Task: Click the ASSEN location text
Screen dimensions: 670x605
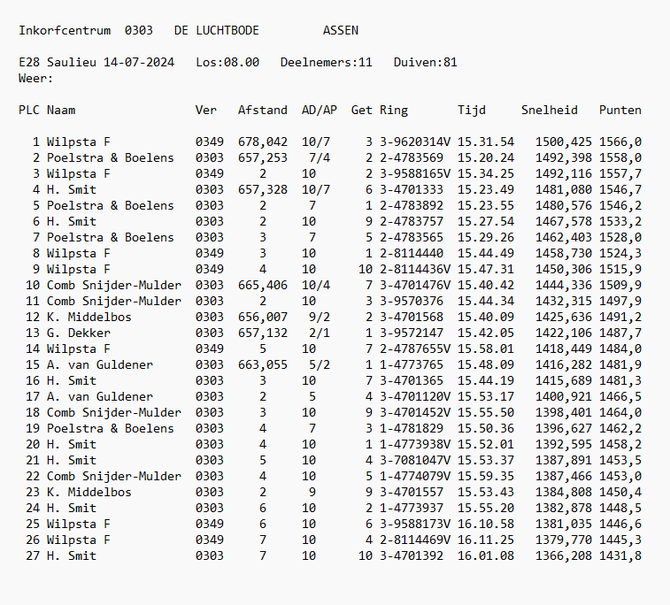Action: (x=341, y=30)
